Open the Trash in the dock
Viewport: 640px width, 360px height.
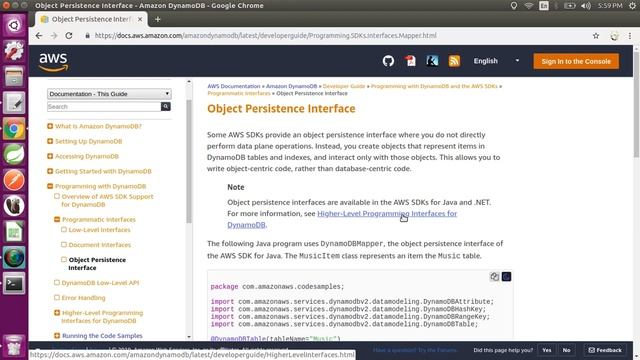pos(14,345)
